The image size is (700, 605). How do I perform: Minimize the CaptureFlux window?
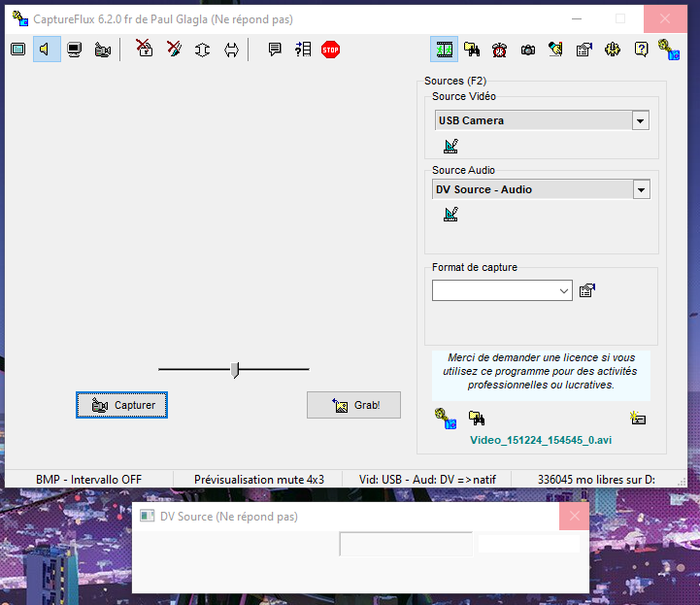click(577, 18)
